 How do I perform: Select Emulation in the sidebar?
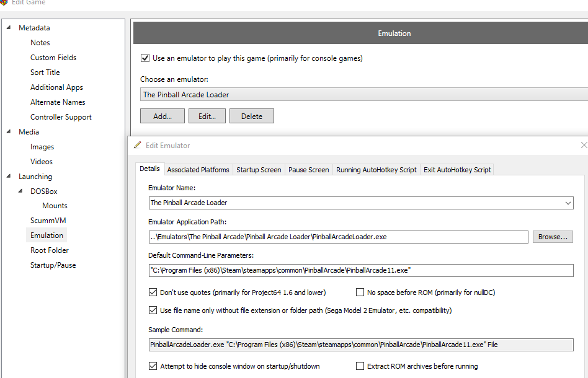click(47, 235)
